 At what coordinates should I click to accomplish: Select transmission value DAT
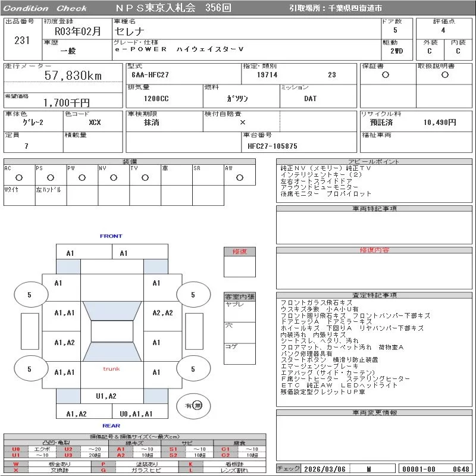[x=310, y=99]
